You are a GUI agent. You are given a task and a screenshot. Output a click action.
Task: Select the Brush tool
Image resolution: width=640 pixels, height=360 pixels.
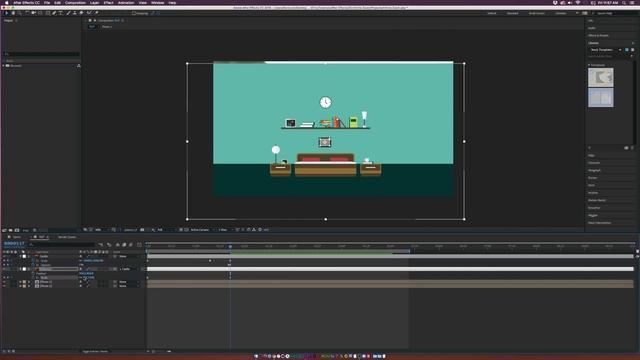tap(68, 13)
